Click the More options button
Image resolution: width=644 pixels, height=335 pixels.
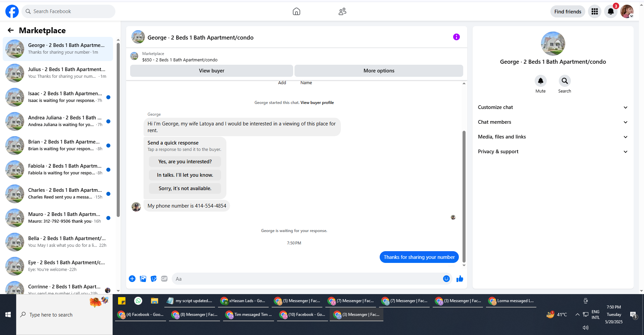click(x=379, y=71)
